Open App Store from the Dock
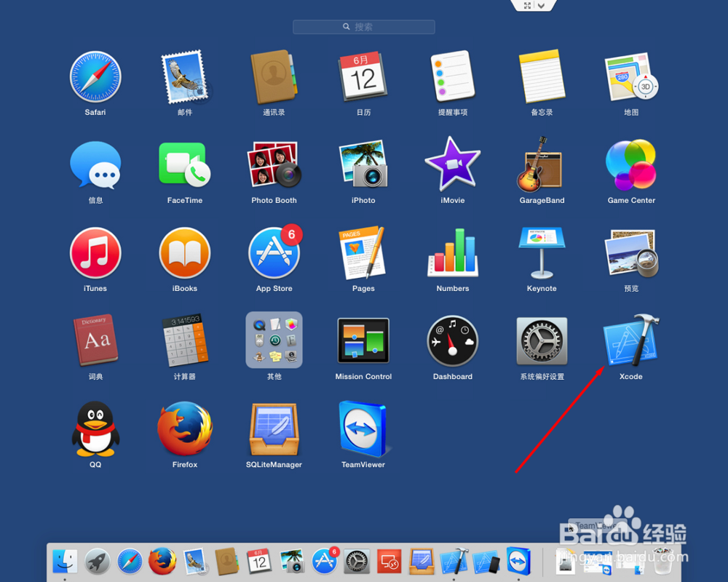Viewport: 728px width, 582px height. (x=325, y=561)
